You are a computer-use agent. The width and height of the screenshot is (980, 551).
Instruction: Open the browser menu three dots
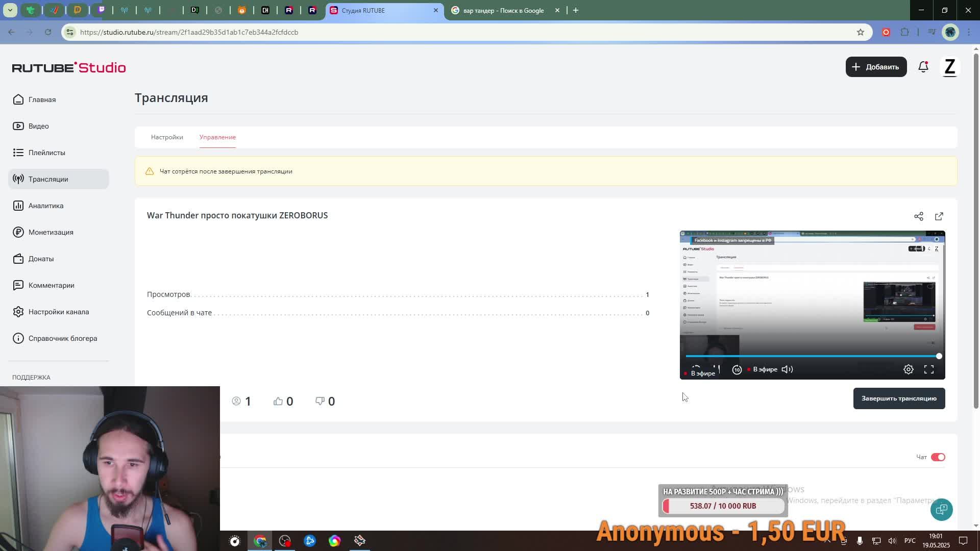coord(968,32)
